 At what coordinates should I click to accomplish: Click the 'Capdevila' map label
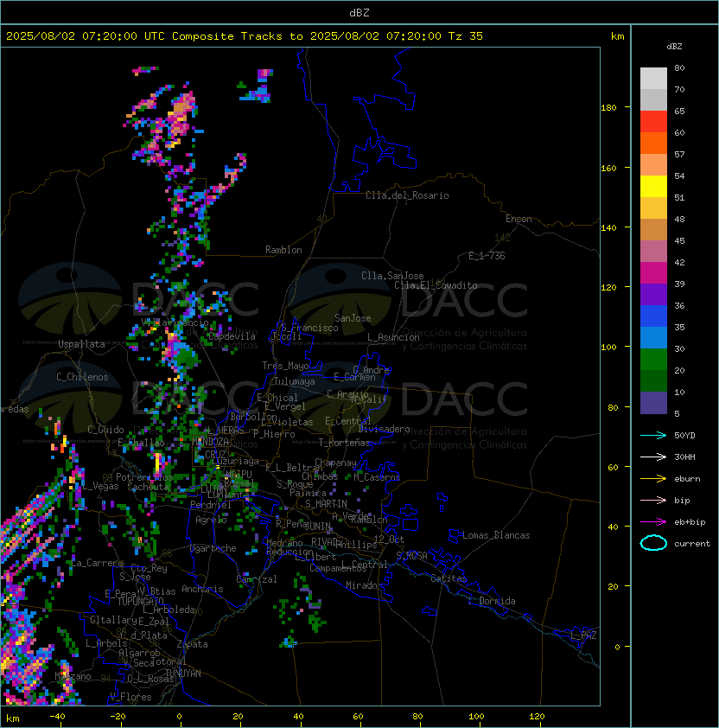[232, 336]
